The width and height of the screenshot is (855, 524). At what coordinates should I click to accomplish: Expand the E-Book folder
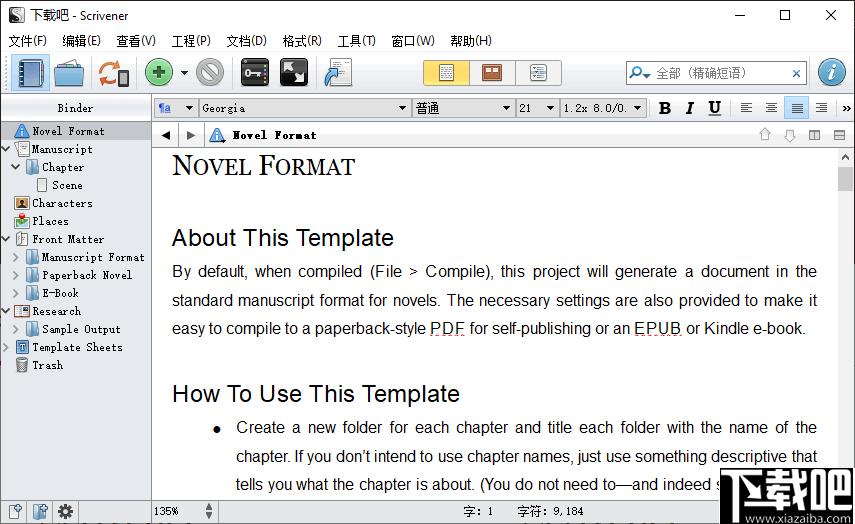[16, 293]
